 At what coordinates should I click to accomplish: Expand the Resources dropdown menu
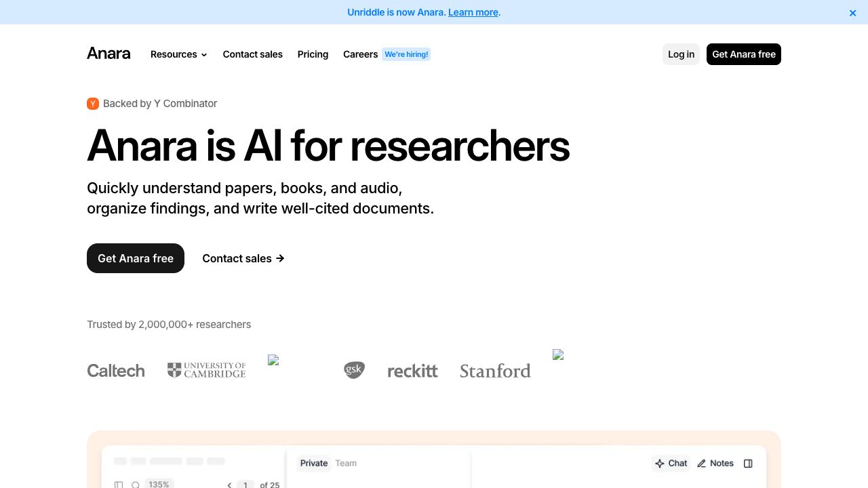pos(178,54)
